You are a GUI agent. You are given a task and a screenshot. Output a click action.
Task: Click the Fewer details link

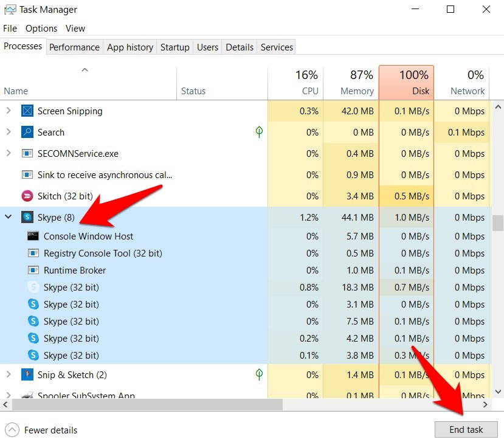[x=51, y=430]
